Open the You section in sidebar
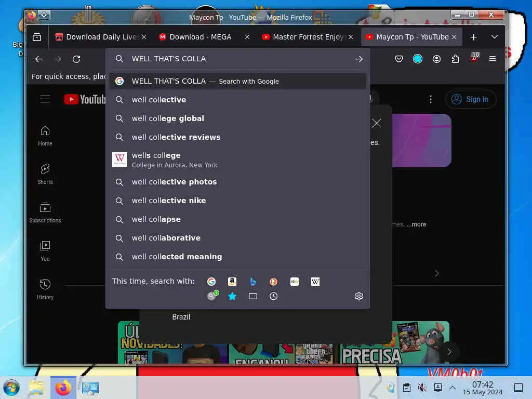 [45, 251]
